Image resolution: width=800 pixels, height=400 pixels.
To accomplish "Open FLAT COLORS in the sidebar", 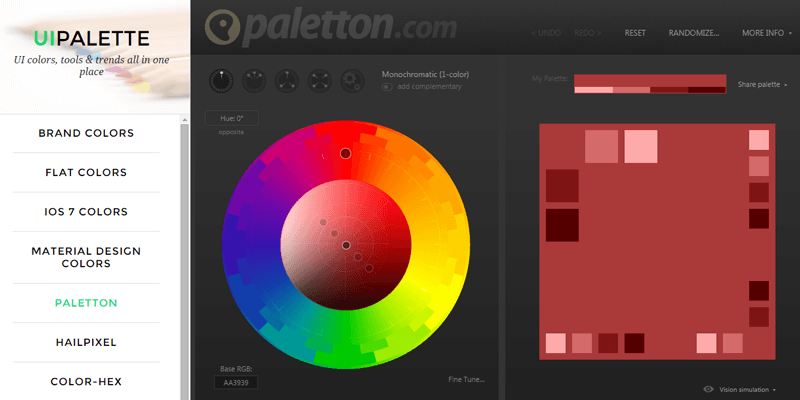I will coord(86,172).
